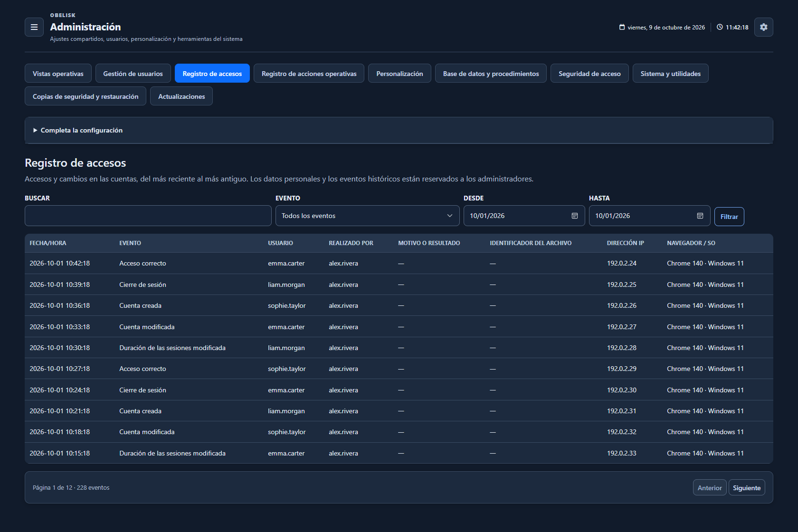
Task: Sort by the Fecha/Hora column header
Action: tap(48, 243)
